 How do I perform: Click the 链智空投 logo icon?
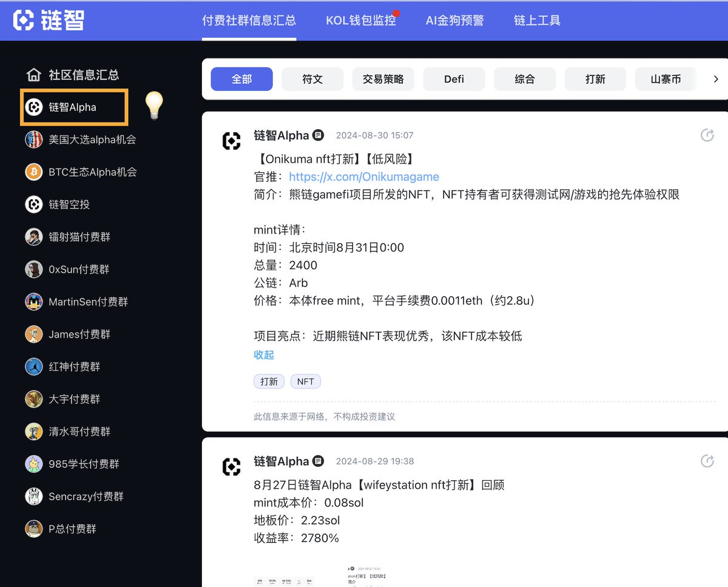[x=33, y=205]
